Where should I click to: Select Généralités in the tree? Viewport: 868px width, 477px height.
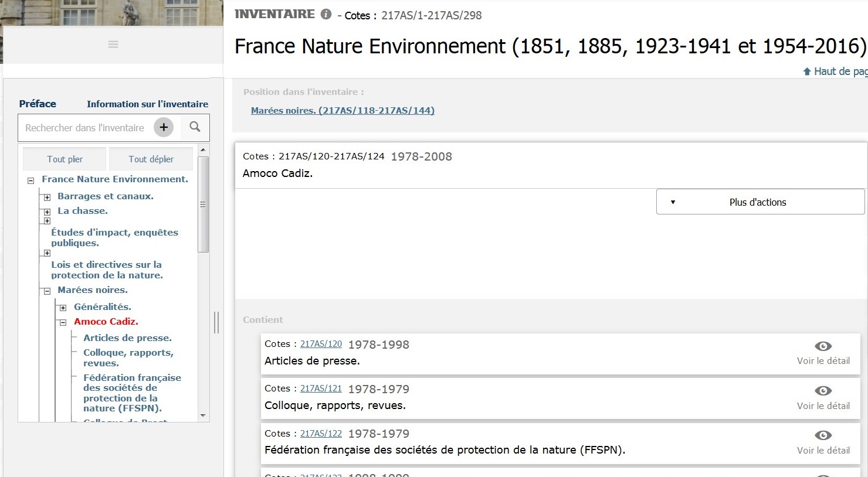point(103,306)
